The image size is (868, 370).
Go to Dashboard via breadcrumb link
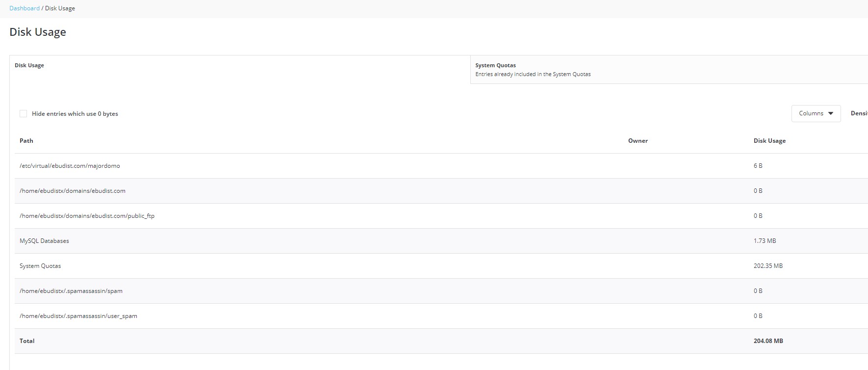click(25, 8)
